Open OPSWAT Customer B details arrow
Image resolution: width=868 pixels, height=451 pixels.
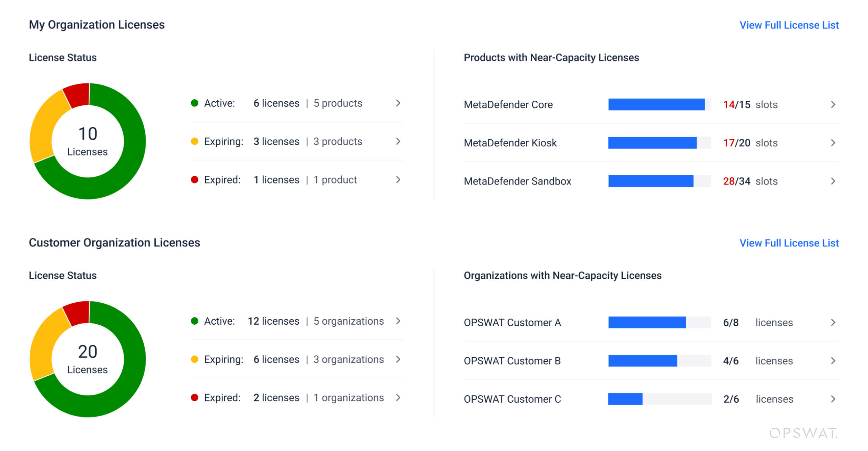point(833,361)
